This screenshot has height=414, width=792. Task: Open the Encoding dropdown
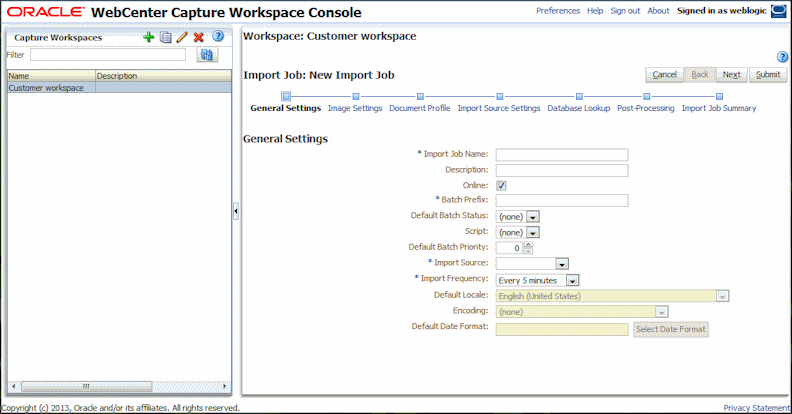point(662,312)
